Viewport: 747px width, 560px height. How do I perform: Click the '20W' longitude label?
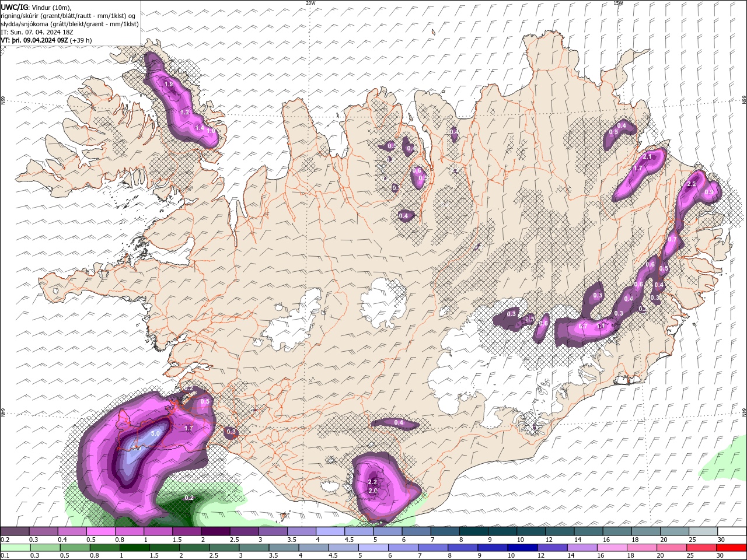pos(310,3)
